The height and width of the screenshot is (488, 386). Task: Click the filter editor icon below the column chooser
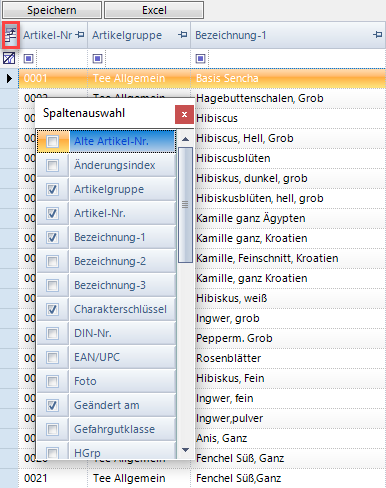coord(9,58)
